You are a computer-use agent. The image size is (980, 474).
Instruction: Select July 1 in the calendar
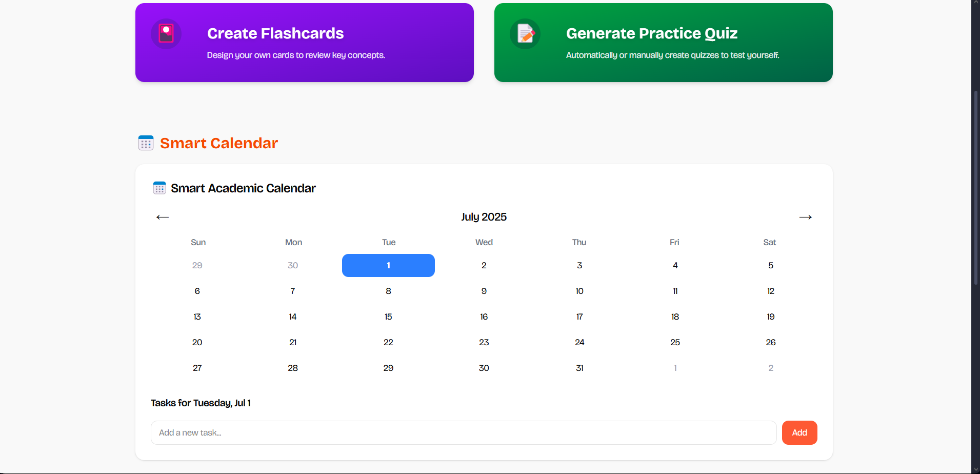388,265
